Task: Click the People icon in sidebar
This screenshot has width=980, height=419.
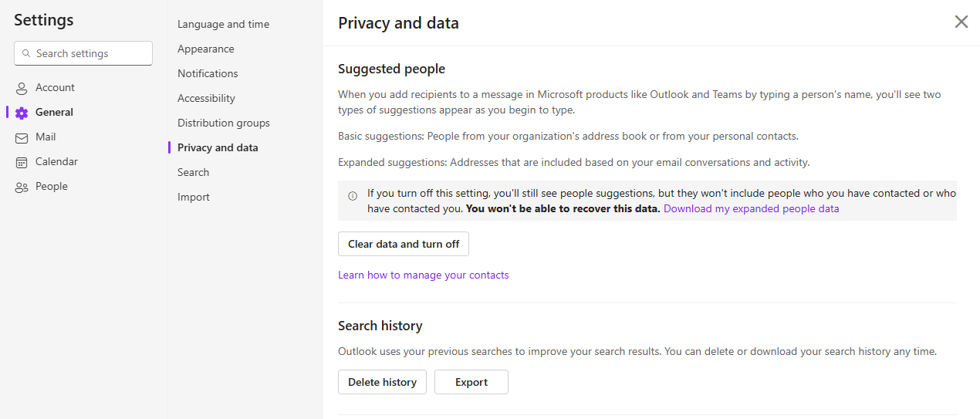Action: pyautogui.click(x=22, y=187)
